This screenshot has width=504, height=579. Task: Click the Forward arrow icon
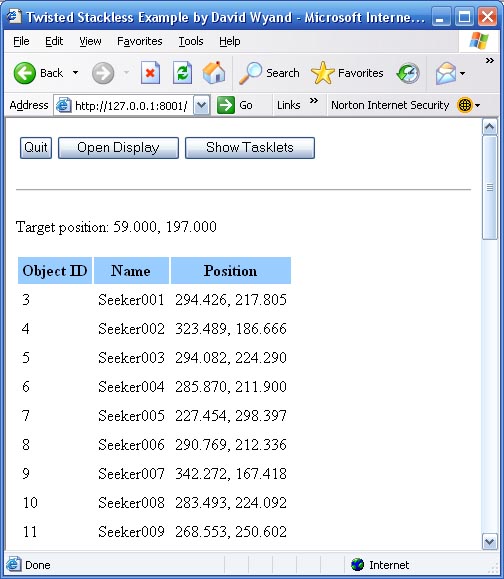(103, 73)
